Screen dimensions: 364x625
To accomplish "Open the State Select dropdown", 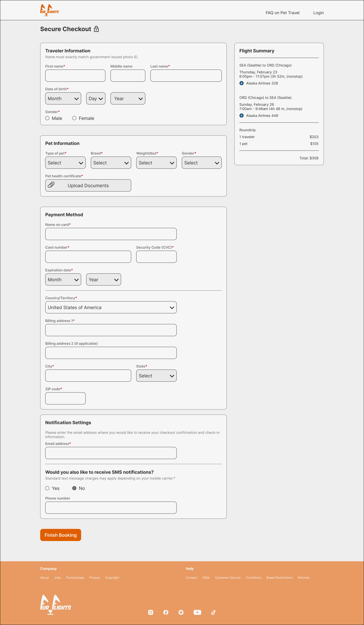I will [x=156, y=375].
